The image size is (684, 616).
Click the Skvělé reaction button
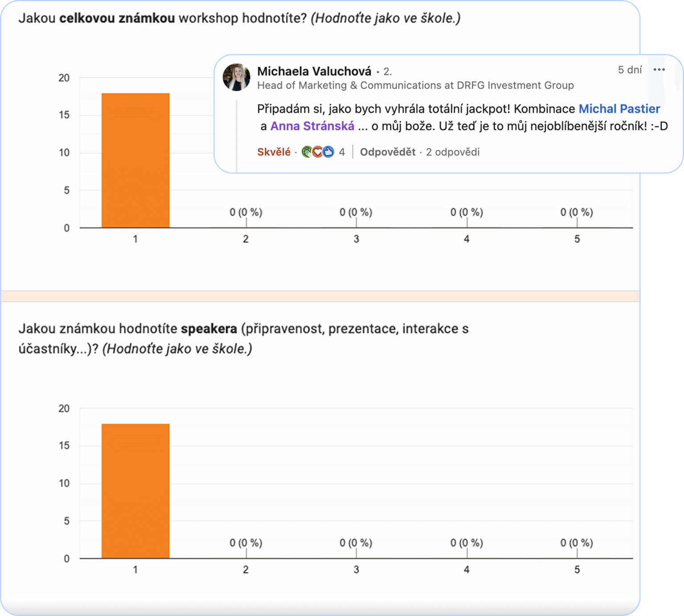point(273,152)
